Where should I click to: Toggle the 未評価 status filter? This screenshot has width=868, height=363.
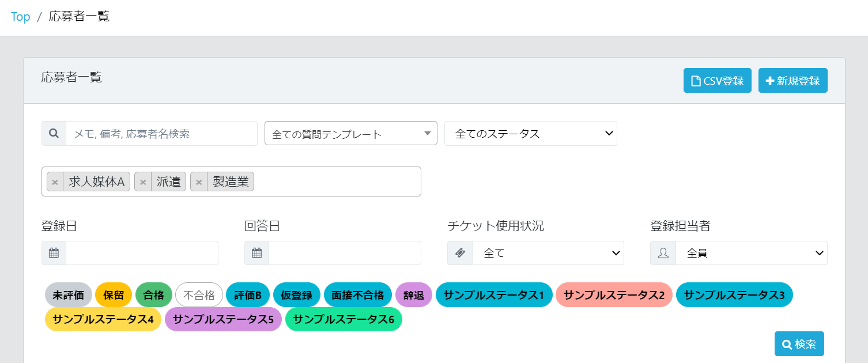pyautogui.click(x=69, y=295)
